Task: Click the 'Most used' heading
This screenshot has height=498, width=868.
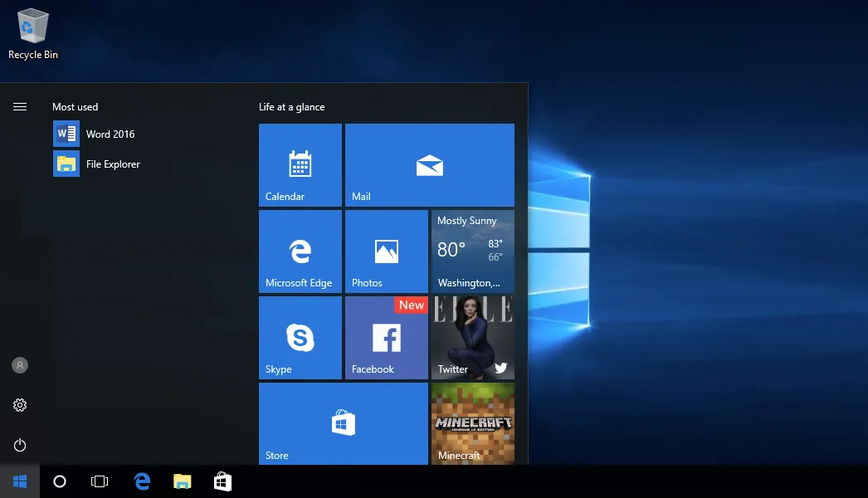Action: point(76,107)
